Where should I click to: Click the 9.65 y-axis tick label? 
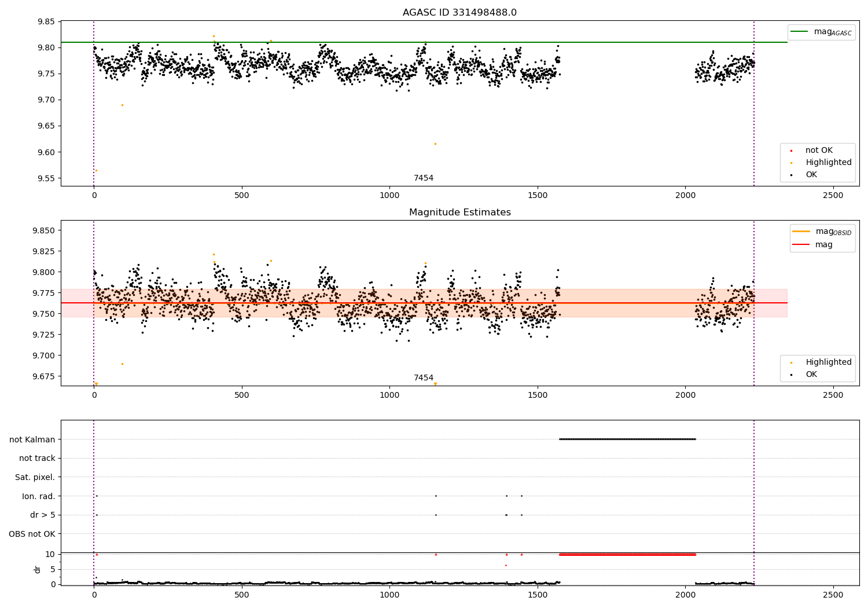[x=46, y=126]
